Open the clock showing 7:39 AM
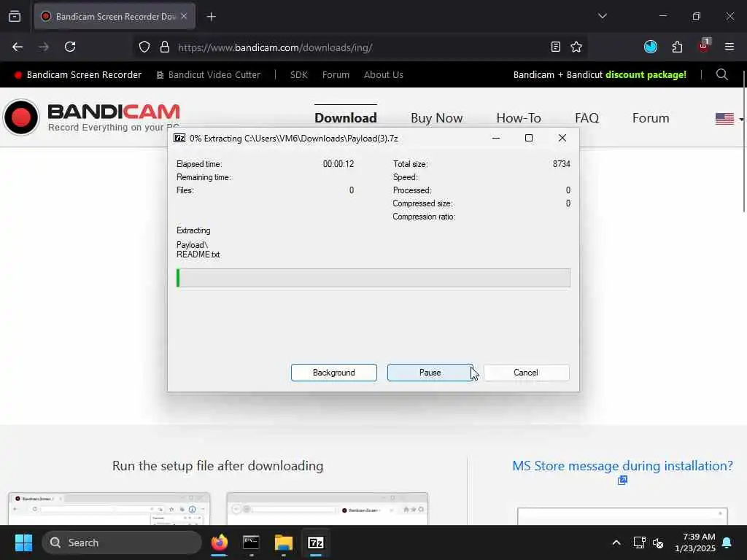 (695, 542)
